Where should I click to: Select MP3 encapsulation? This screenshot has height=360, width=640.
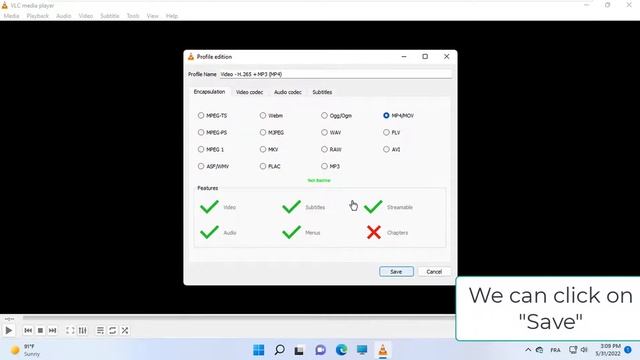(x=331, y=166)
